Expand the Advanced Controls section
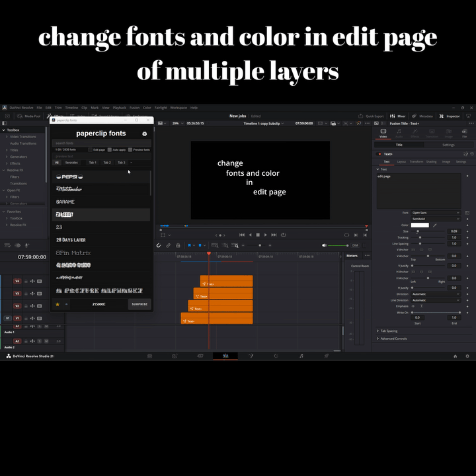 click(x=391, y=338)
